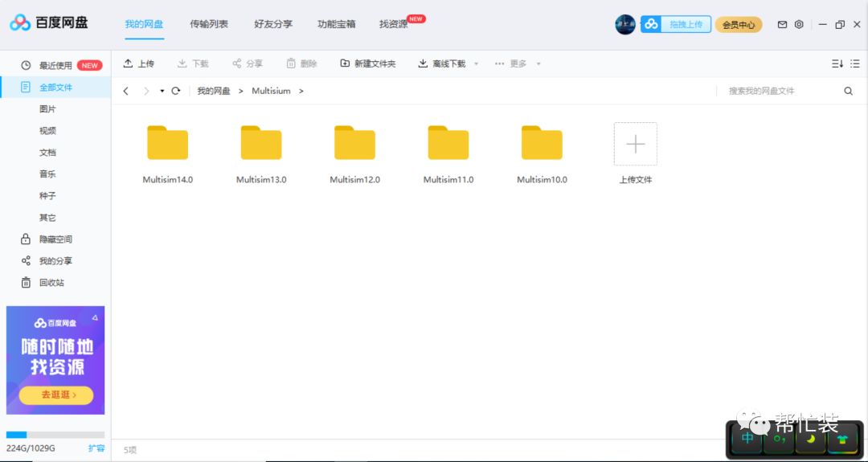Open the IME skin shirt icon
This screenshot has width=868, height=462.
pos(842,438)
